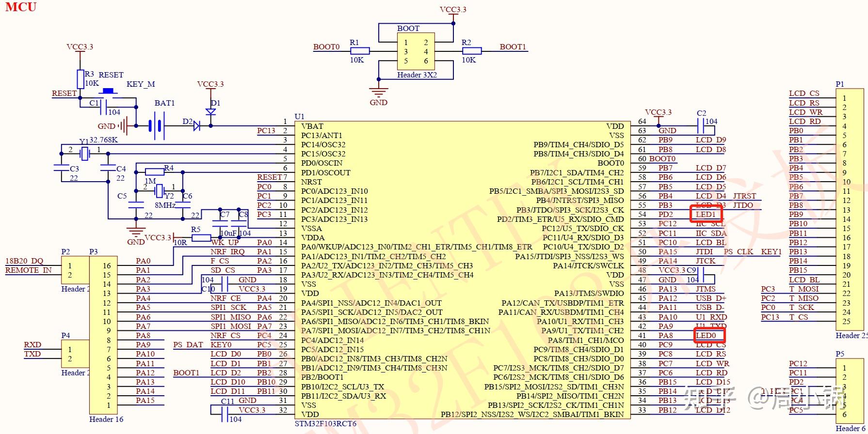Click the BOOT1 net label right of R2

pos(513,47)
